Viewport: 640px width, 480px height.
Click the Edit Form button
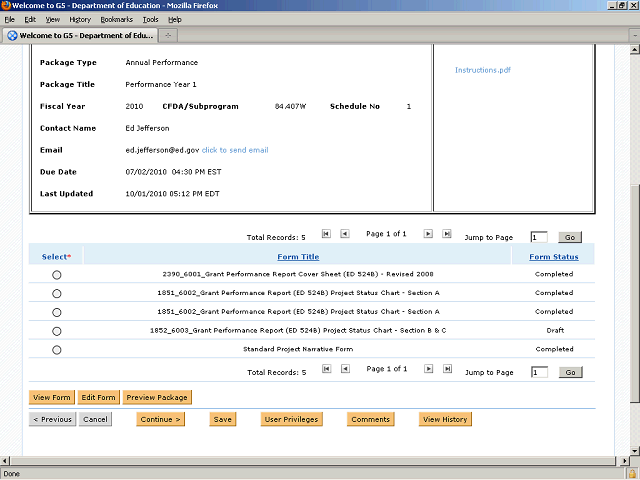pos(99,397)
